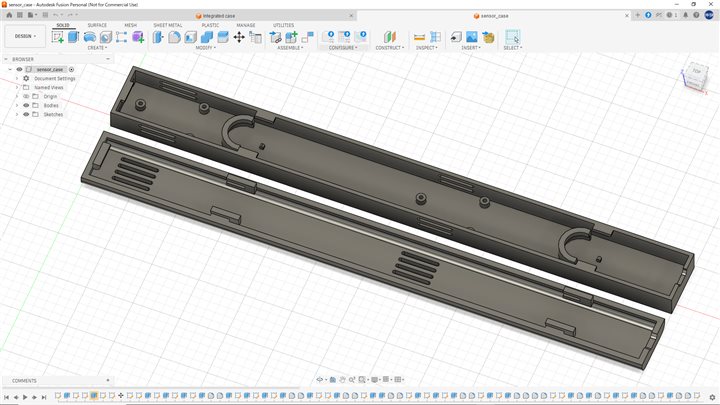The height and width of the screenshot is (405, 720).
Task: Select the Create Sketch tool
Action: 58,37
